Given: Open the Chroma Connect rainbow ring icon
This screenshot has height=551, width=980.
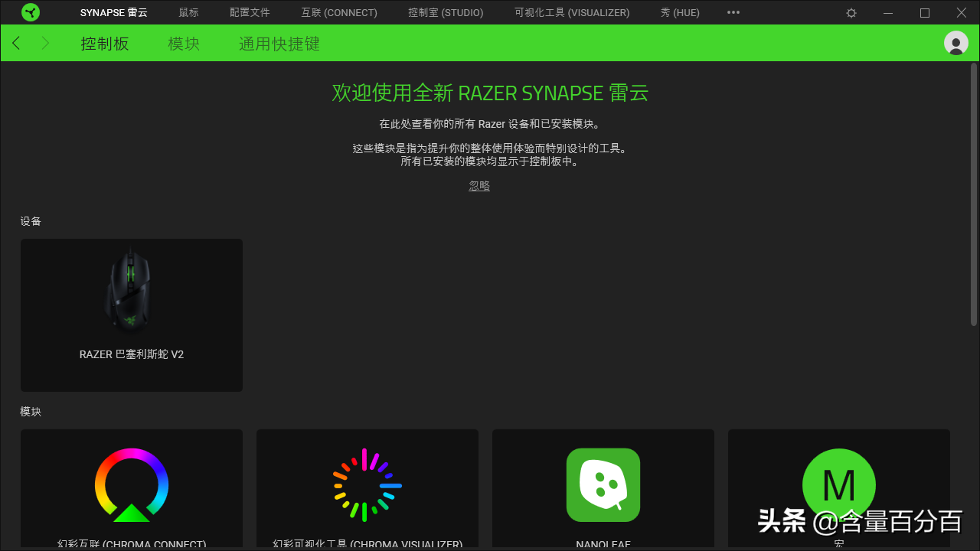Looking at the screenshot, I should [132, 485].
